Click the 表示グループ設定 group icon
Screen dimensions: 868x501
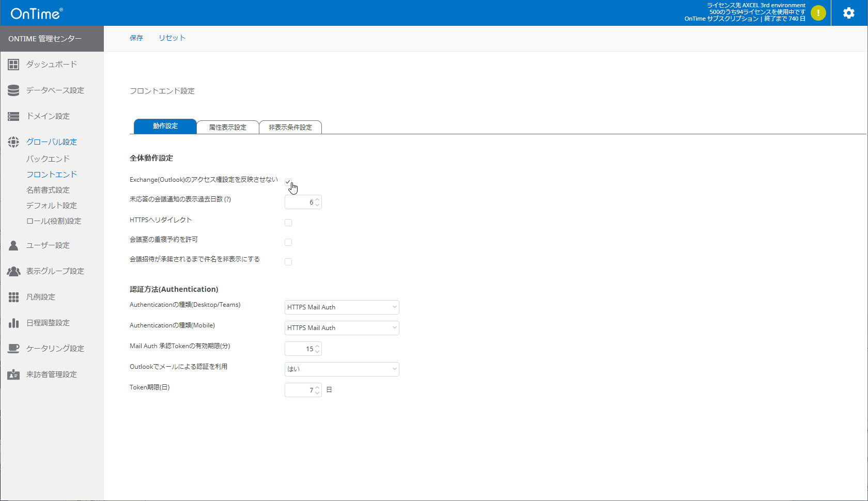13,271
